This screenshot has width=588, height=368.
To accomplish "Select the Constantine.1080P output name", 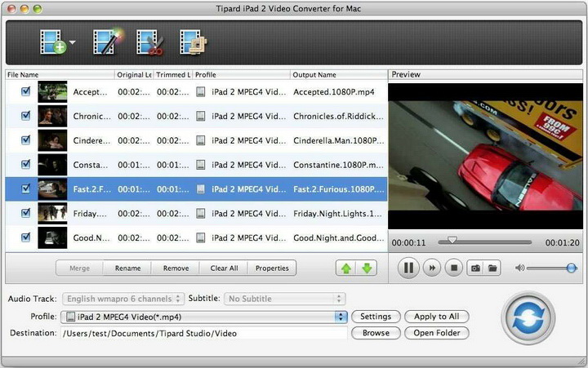I will point(338,165).
